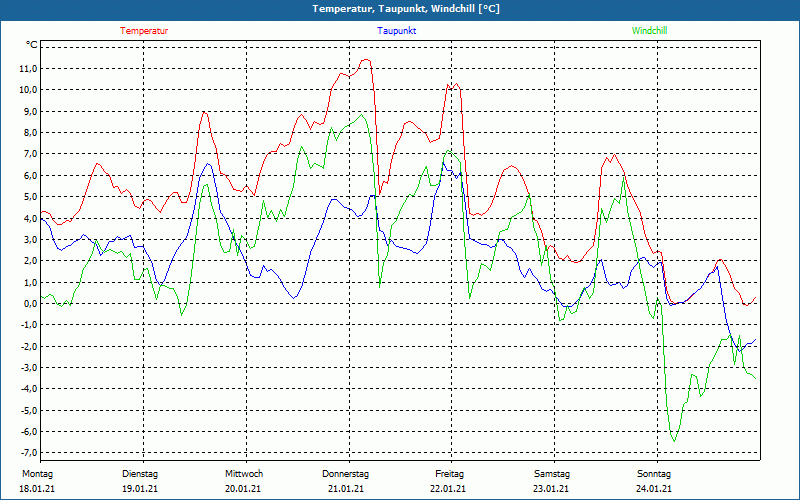Screen dimensions: 800x500
Task: Click the -4,0 y-axis value
Action: 29,389
